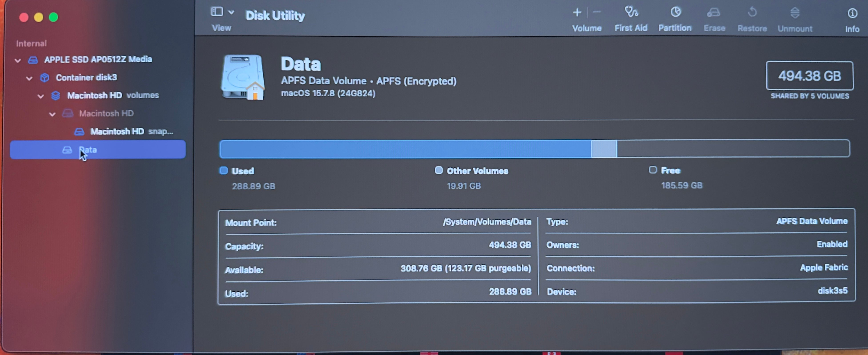Click the Macintosh HD snapshot drive icon
868x355 pixels.
(x=79, y=131)
